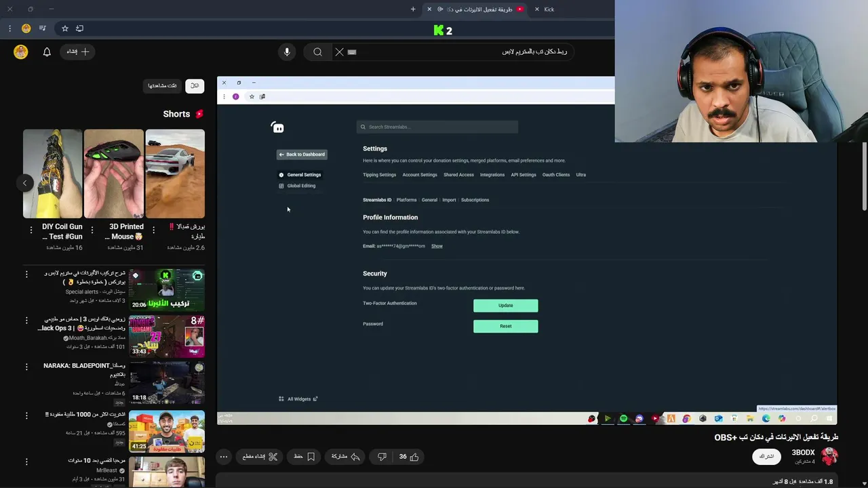The height and width of the screenshot is (488, 868).
Task: Open the Tipping Settings tab
Action: coord(379,175)
